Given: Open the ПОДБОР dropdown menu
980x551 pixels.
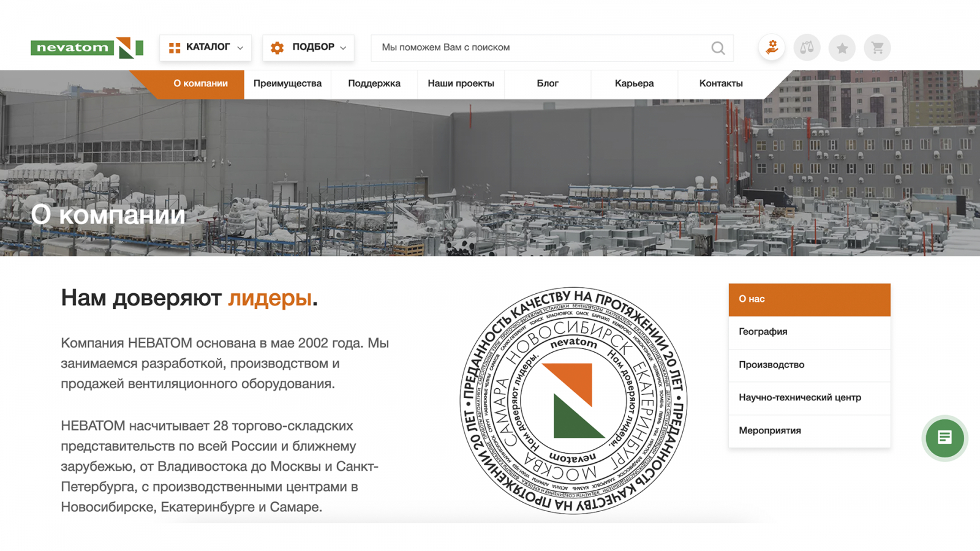Looking at the screenshot, I should tap(308, 48).
